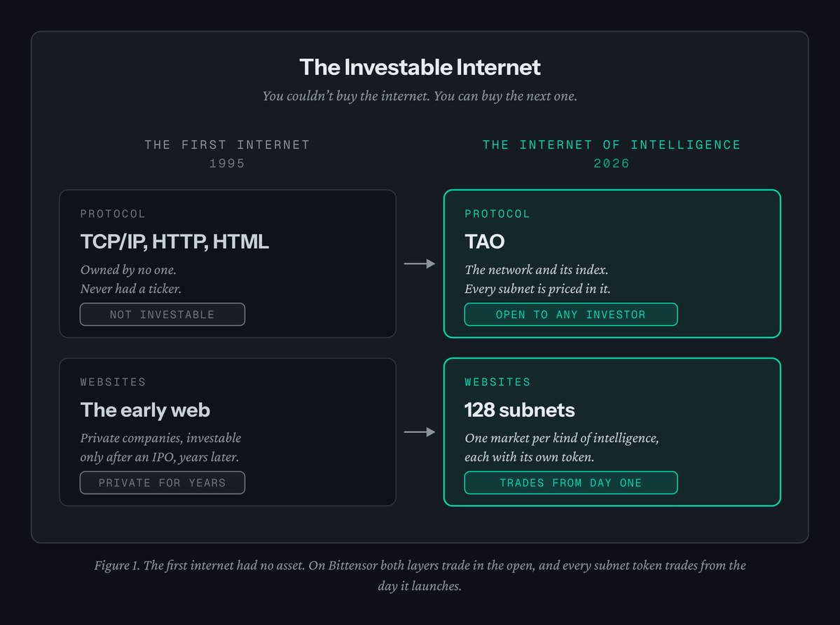Click the subtitle about buying the next internet
Image resolution: width=840 pixels, height=625 pixels.
[x=420, y=96]
